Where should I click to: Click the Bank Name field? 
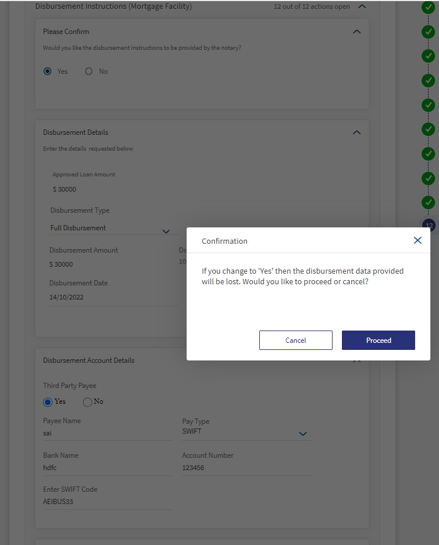(x=108, y=468)
